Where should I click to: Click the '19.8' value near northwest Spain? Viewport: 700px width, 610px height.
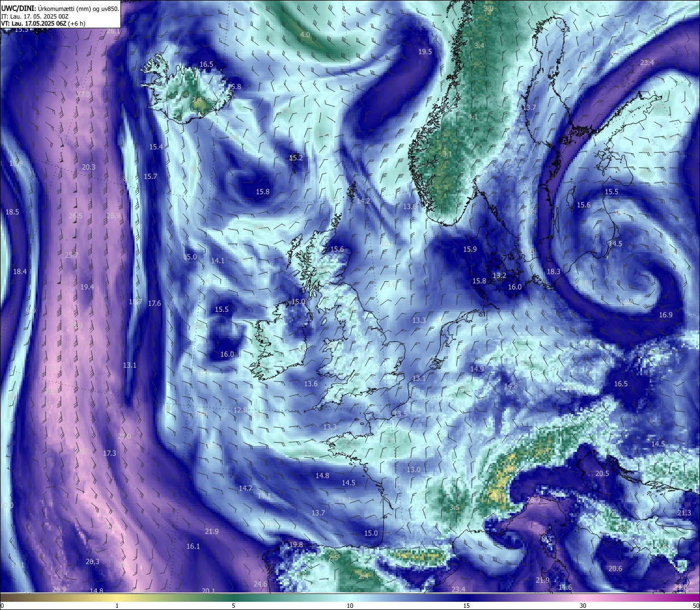[296, 544]
